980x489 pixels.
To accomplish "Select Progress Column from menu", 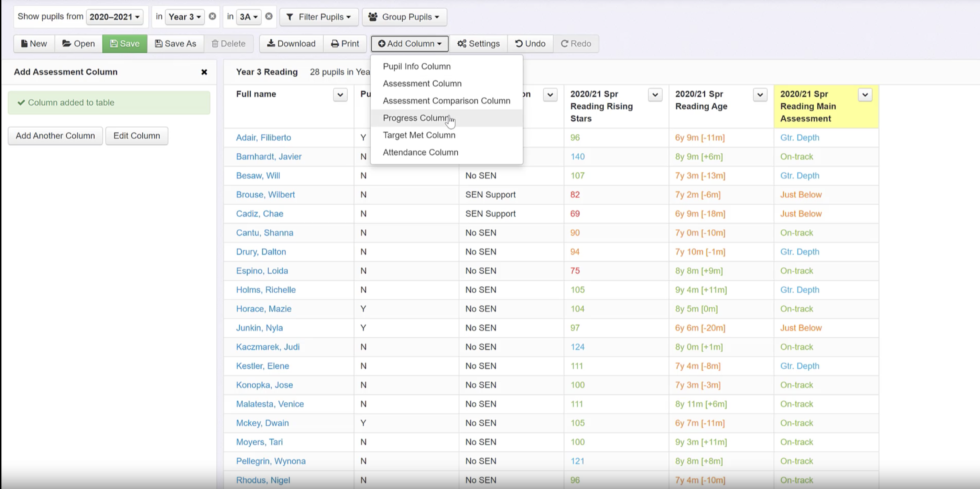I will (x=415, y=118).
